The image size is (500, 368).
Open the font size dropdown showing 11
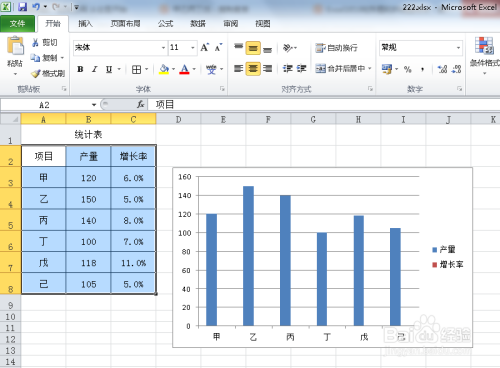tap(193, 48)
